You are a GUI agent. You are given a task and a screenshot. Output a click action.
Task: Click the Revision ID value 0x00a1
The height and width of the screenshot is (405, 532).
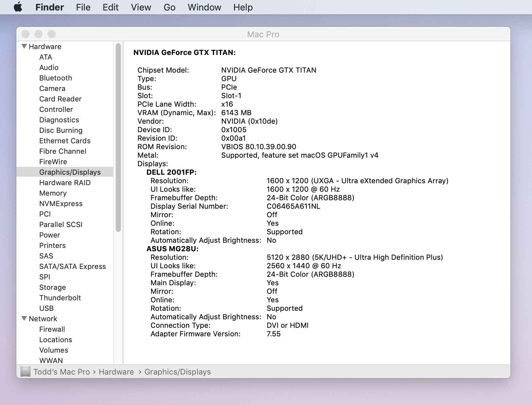tap(234, 138)
